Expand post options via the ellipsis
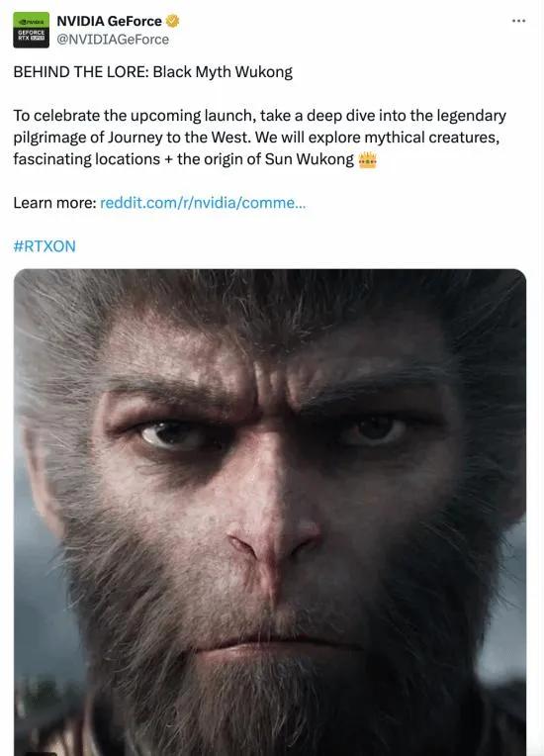The image size is (544, 756). coord(518,21)
